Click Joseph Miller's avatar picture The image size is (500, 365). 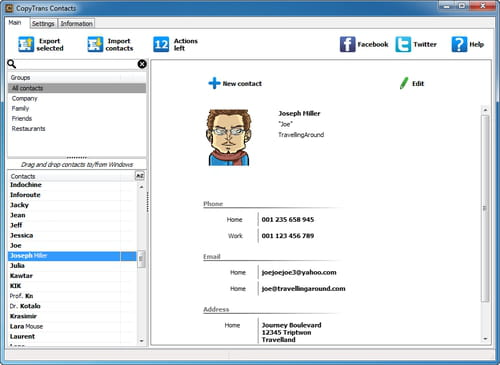pos(229,137)
